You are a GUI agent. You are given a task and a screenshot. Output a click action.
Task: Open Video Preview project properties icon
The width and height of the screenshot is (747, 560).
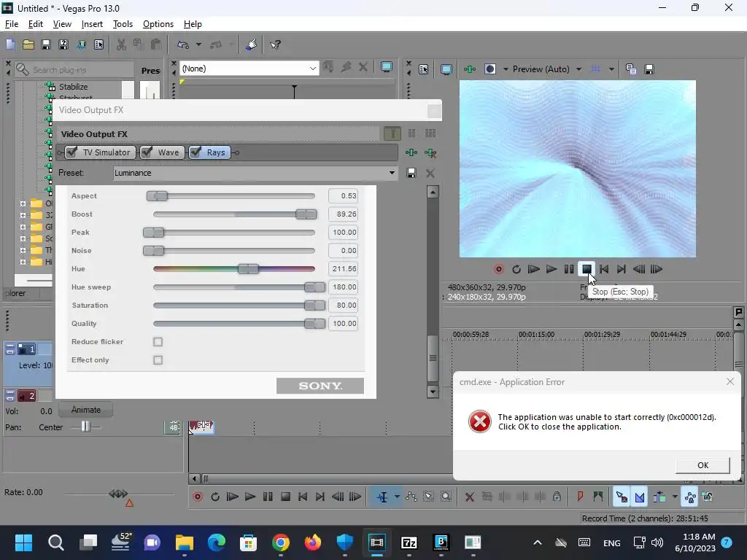pyautogui.click(x=424, y=69)
